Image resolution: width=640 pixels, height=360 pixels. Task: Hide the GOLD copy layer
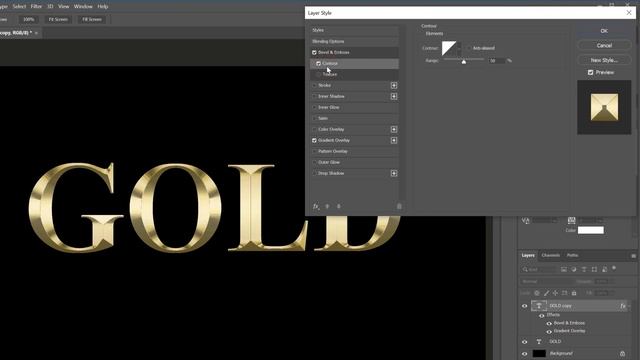tap(524, 306)
